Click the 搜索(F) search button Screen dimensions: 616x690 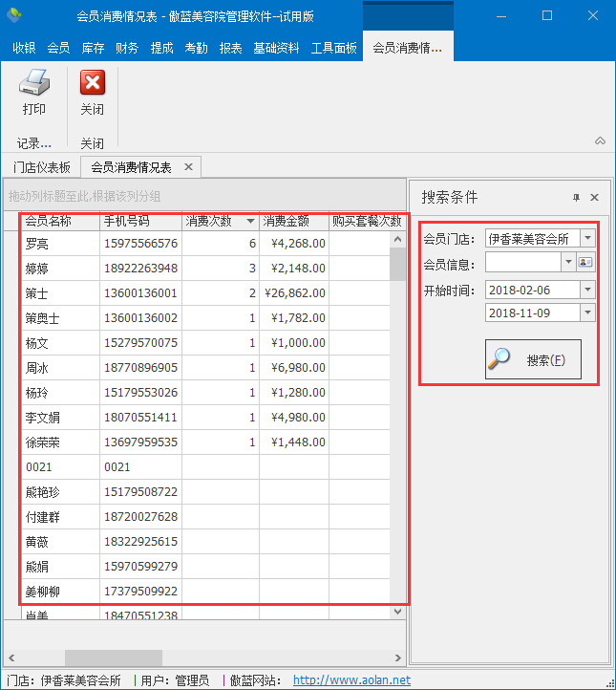pyautogui.click(x=533, y=359)
